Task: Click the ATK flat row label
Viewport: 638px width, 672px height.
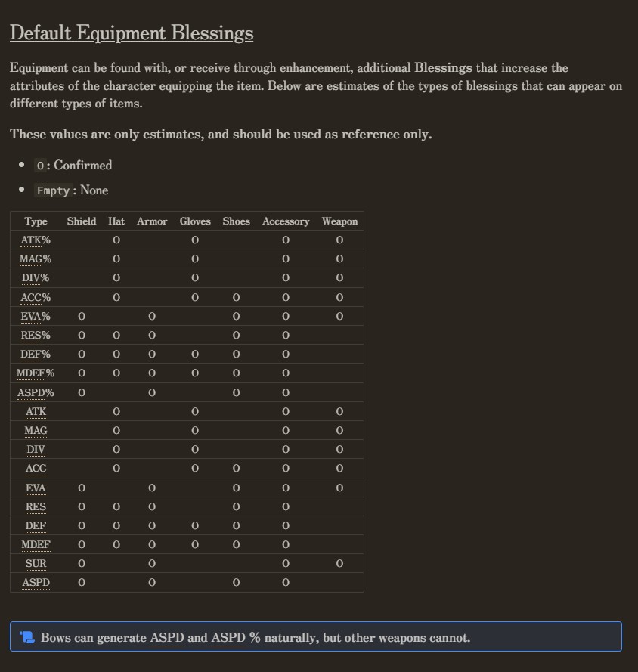Action: [x=36, y=411]
